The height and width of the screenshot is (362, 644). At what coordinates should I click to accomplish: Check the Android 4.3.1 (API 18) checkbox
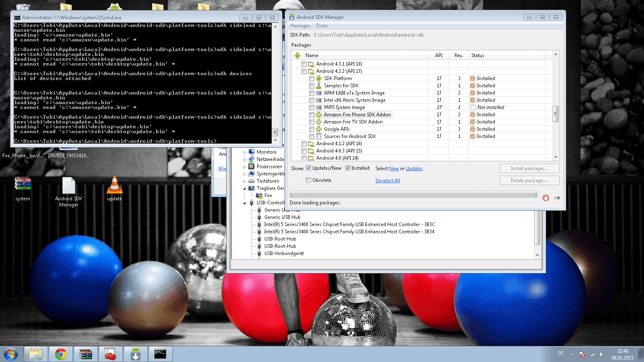click(x=304, y=64)
